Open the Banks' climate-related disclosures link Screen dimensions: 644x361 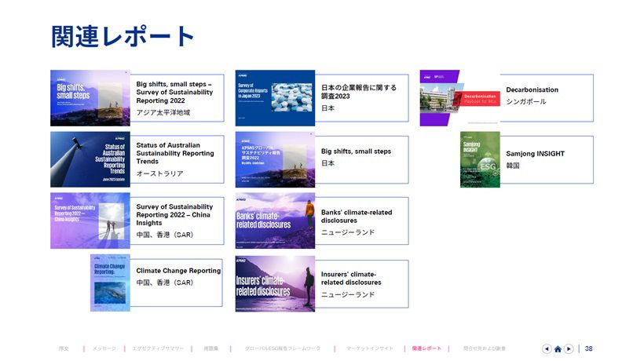pos(356,217)
